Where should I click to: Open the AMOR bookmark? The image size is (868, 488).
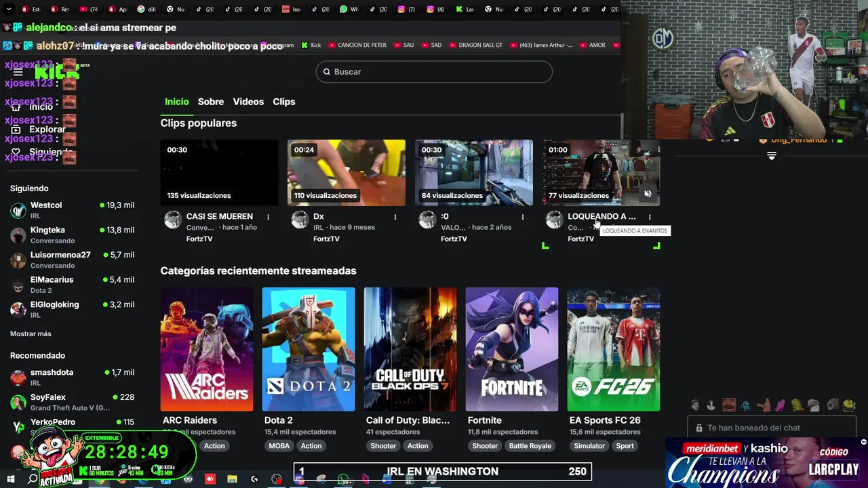(592, 45)
